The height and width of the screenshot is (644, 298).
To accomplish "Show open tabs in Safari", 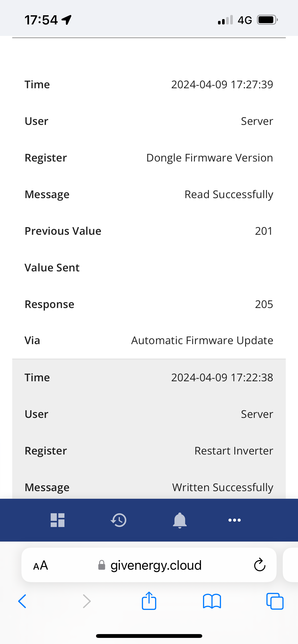I will (x=275, y=601).
